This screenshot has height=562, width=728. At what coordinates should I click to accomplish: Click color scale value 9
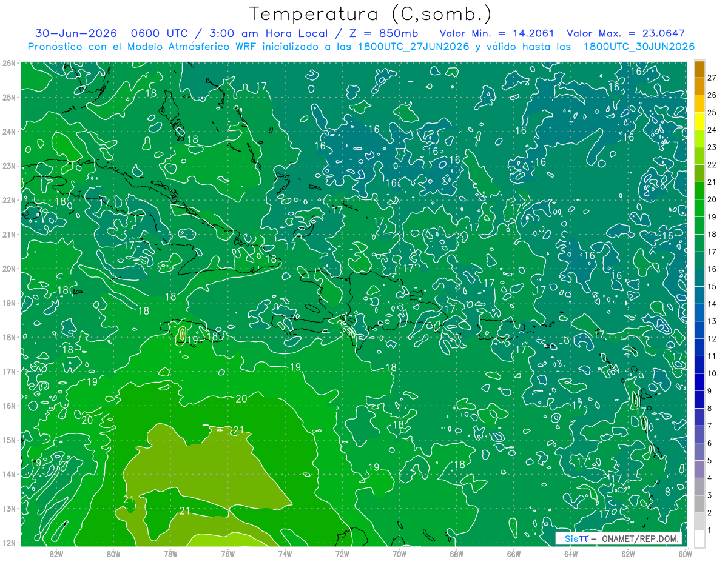[710, 390]
